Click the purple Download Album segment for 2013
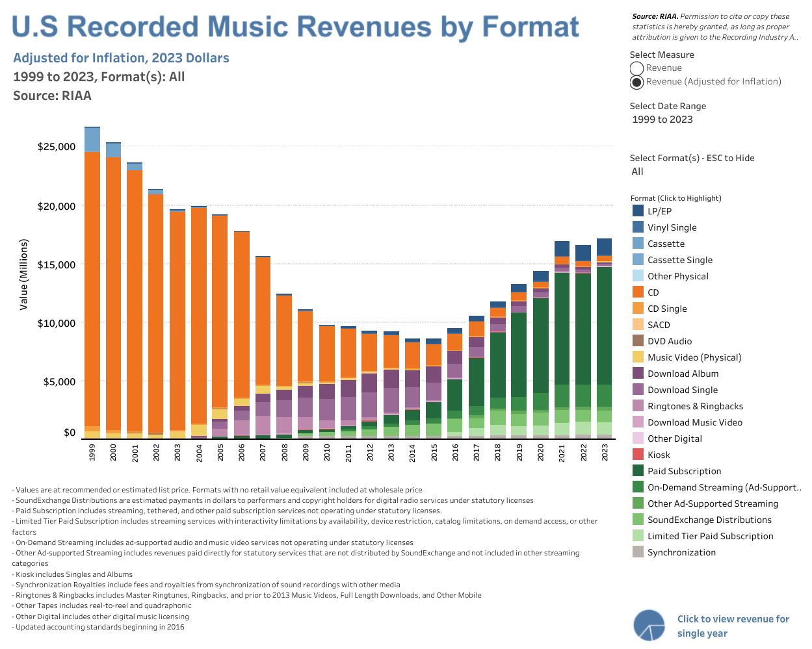The image size is (812, 649). (x=391, y=379)
